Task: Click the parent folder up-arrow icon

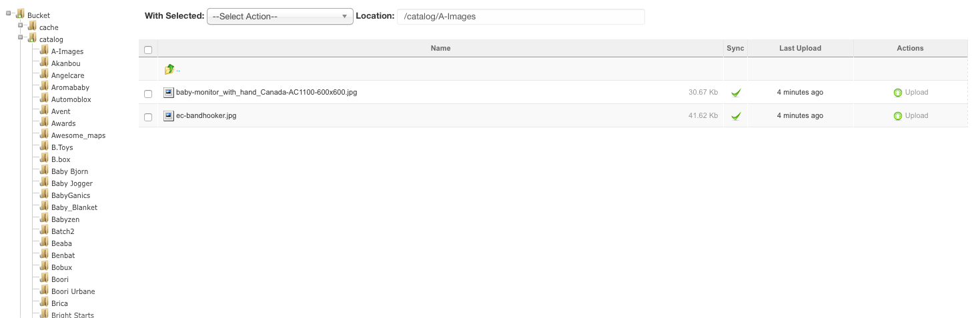Action: pos(169,69)
